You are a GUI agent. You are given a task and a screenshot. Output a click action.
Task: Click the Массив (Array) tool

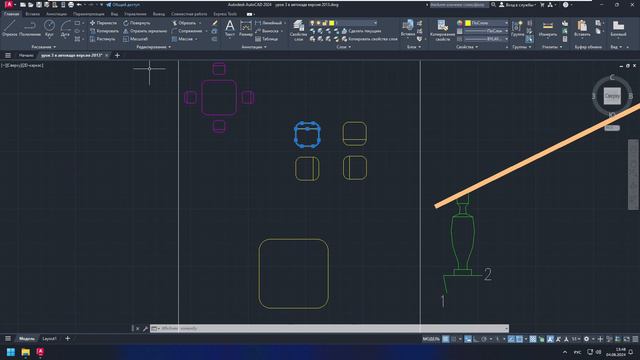pos(182,39)
